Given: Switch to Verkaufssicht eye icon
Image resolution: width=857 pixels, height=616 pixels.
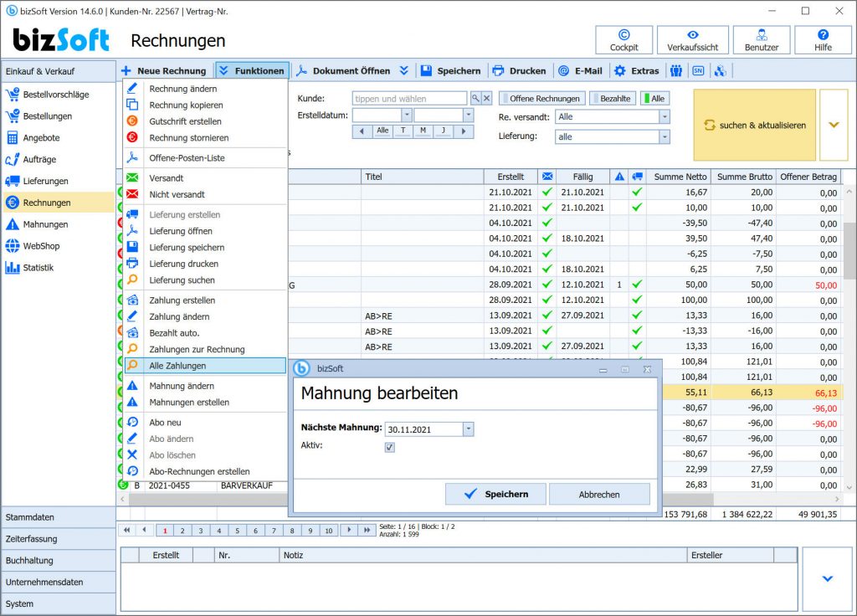Looking at the screenshot, I should (692, 40).
